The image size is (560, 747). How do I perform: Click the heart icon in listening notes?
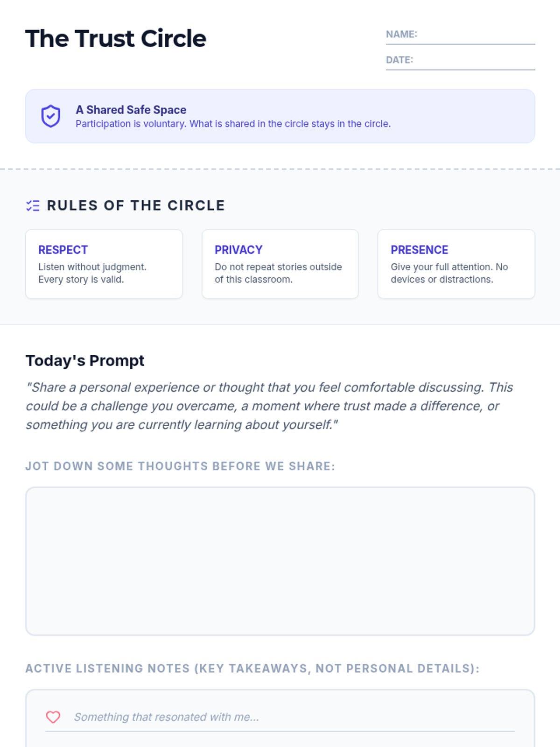[53, 717]
